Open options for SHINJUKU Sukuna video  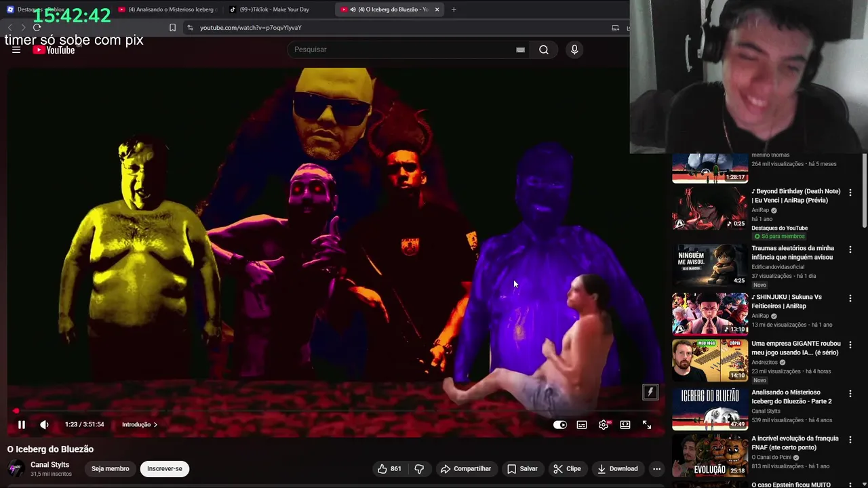click(850, 298)
